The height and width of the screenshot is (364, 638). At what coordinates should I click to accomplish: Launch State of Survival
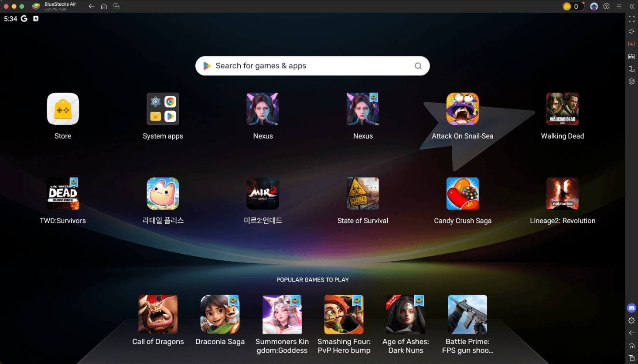point(363,194)
